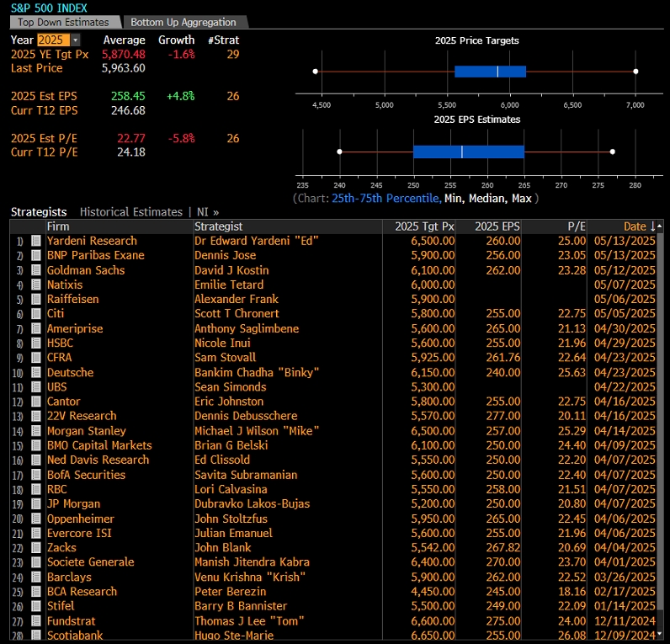Select strategist Savita Subramanian
Image resolution: width=670 pixels, height=644 pixels.
coord(246,475)
